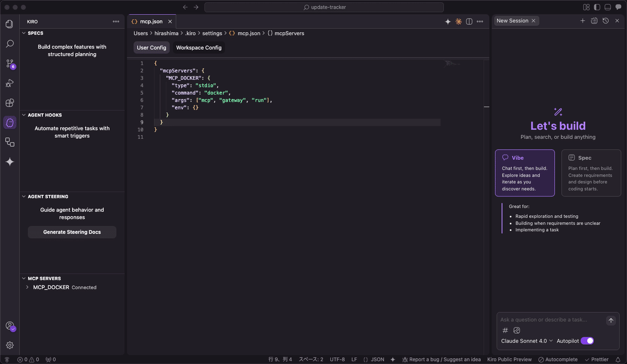Open Settings via the gear icon

coord(9,345)
